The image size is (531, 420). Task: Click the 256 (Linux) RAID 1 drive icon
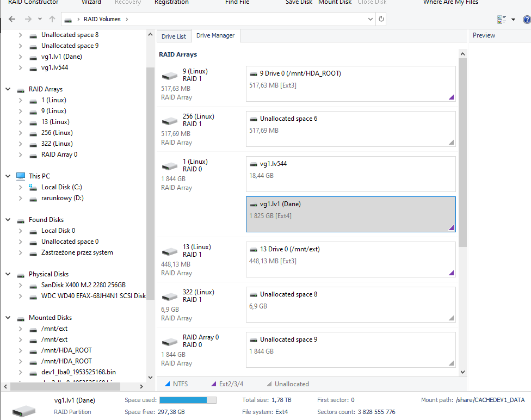[170, 121]
